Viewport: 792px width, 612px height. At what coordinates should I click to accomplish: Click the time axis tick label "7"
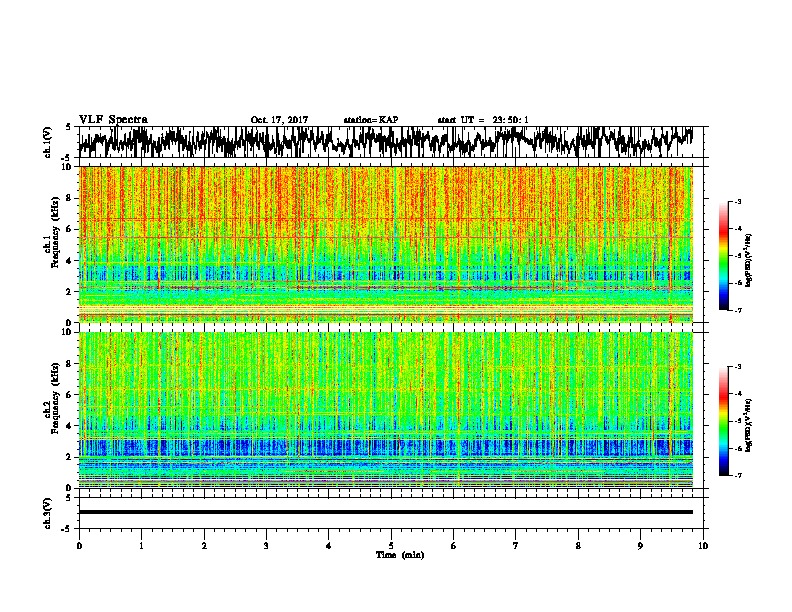516,546
